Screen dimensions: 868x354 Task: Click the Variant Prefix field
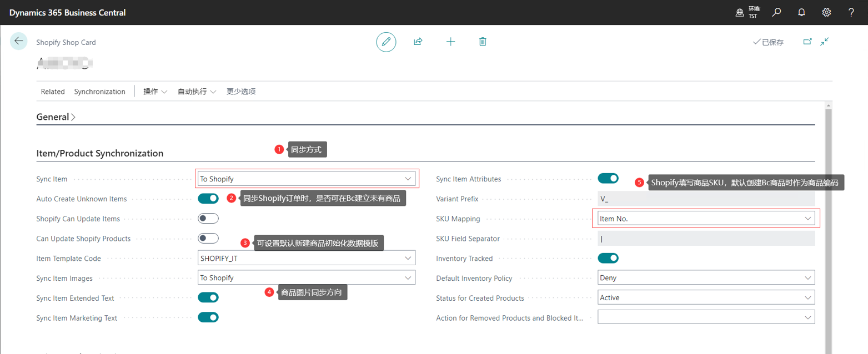[x=706, y=199]
